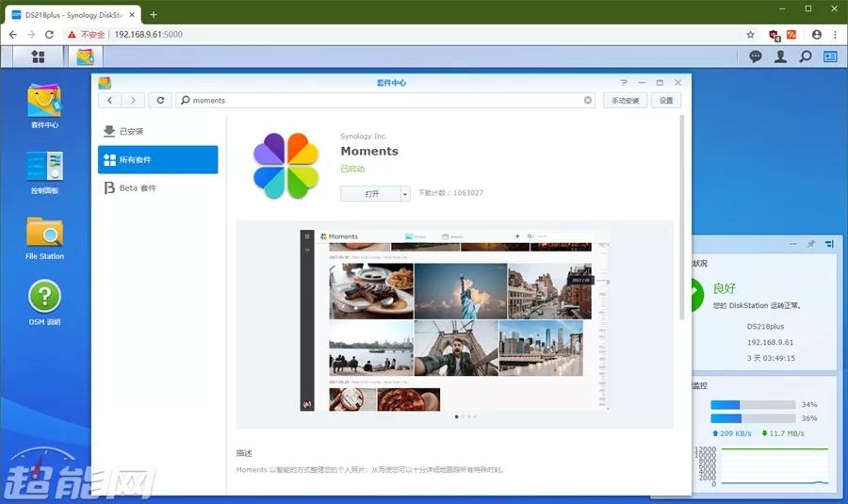Screen dimensions: 848x504
Task: Click the 36% usage bar
Action: pyautogui.click(x=753, y=418)
